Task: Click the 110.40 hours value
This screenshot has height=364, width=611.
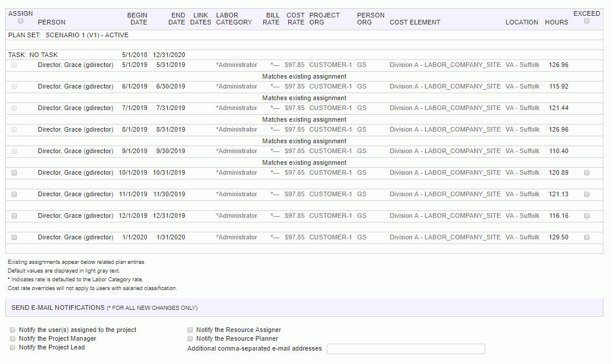Action: [x=559, y=151]
